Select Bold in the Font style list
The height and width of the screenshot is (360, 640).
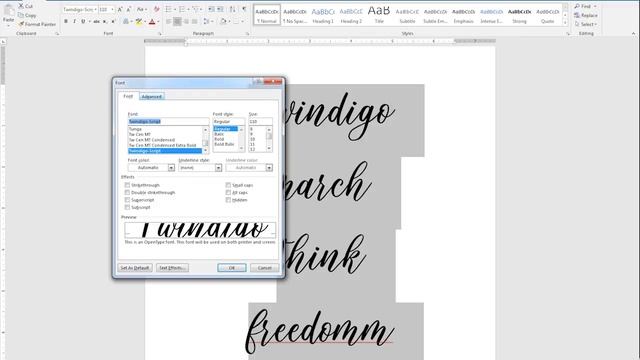(x=219, y=139)
